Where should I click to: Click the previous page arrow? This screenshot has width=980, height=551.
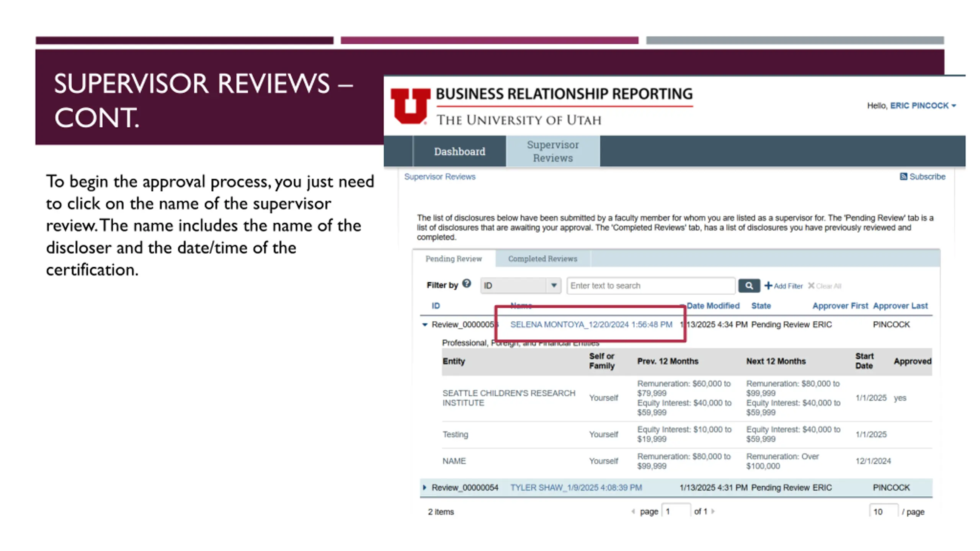[x=633, y=512]
